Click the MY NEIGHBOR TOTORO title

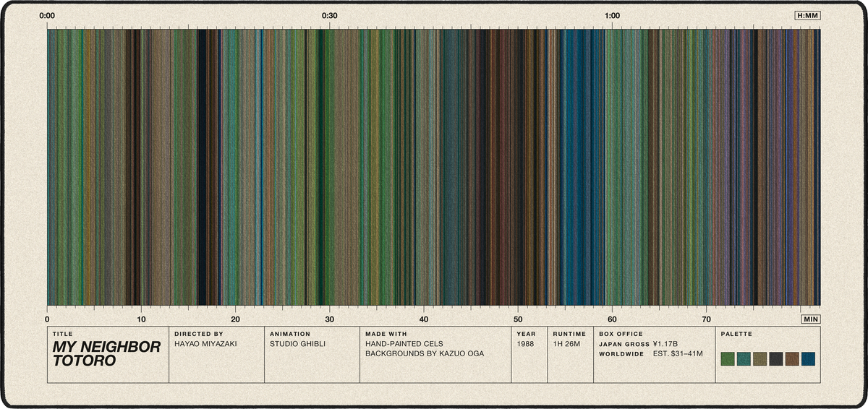coord(106,353)
